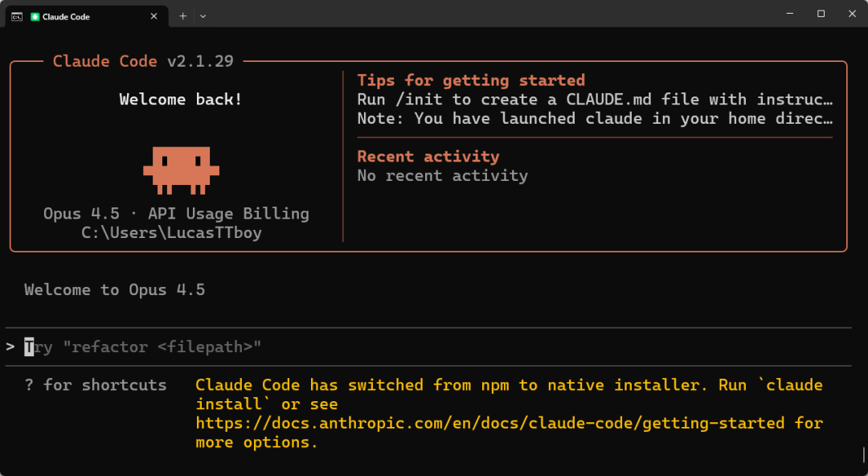Click the C:\Users\LucasTTboy path text
This screenshot has height=476, width=868.
(171, 233)
